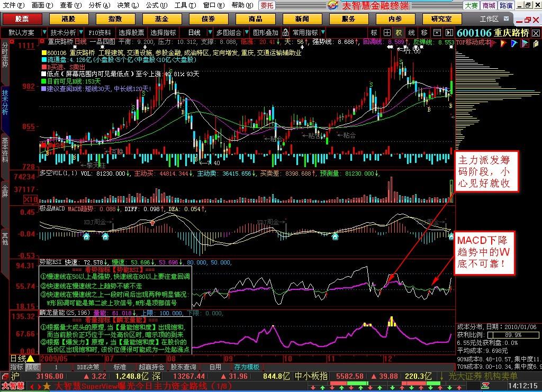Click the 图形叠加 toolbar item
This screenshot has height=392, width=542.
[266, 33]
